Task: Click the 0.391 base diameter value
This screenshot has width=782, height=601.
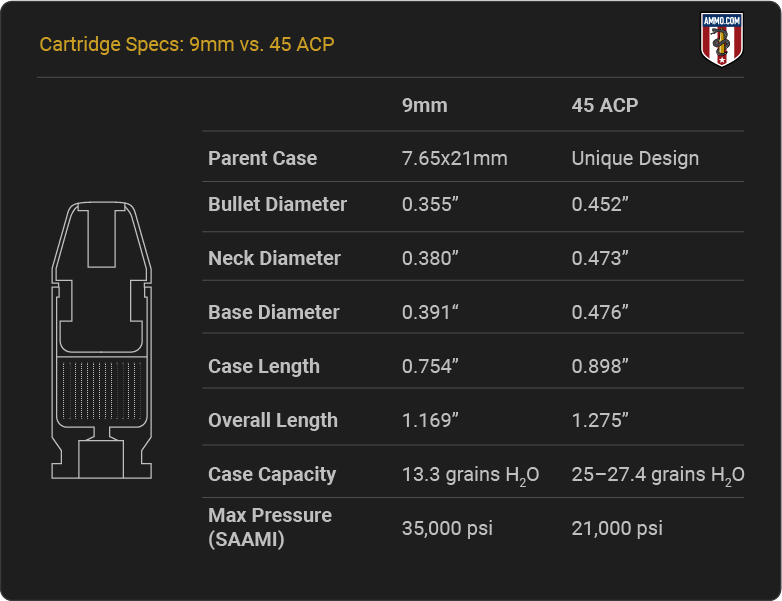Action: point(430,312)
